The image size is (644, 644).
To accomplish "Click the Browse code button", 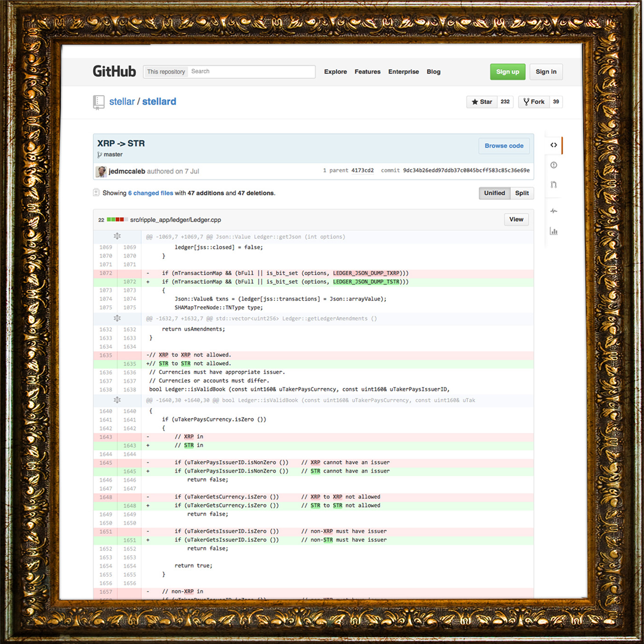I will coord(504,146).
